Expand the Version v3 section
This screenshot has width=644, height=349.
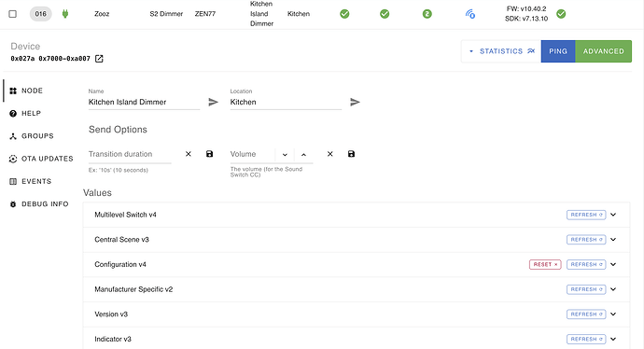[x=613, y=314]
